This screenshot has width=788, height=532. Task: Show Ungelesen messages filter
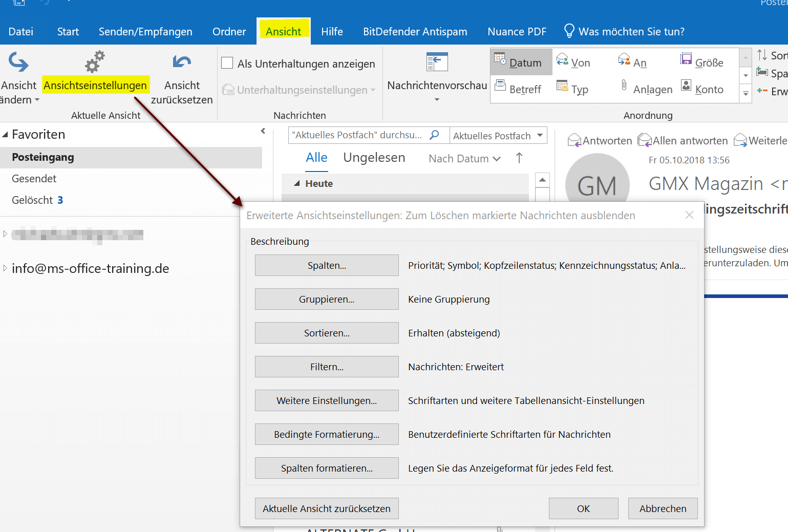coord(374,158)
